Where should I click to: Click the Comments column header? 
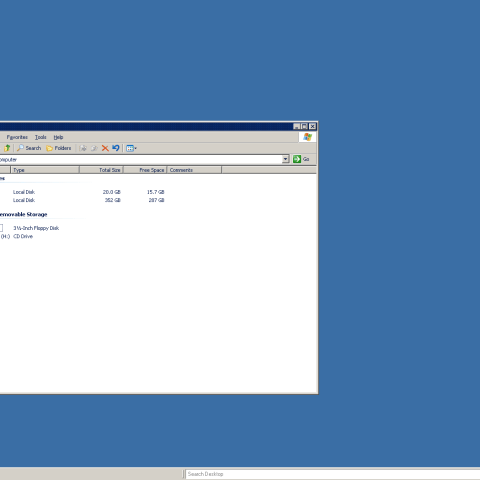194,170
